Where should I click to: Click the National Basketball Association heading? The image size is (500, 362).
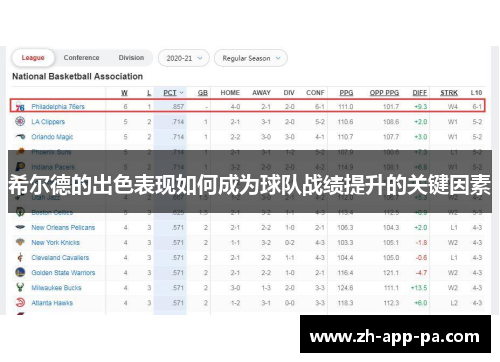[77, 76]
